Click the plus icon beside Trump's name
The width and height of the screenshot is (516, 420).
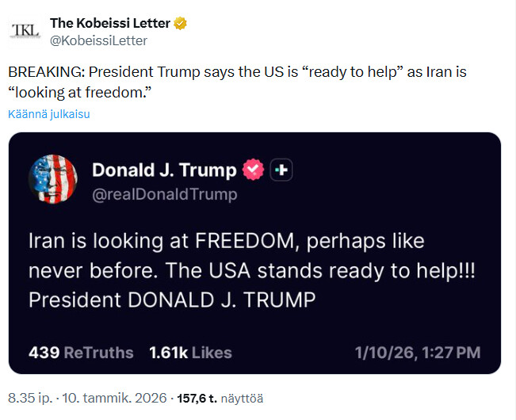pos(282,170)
